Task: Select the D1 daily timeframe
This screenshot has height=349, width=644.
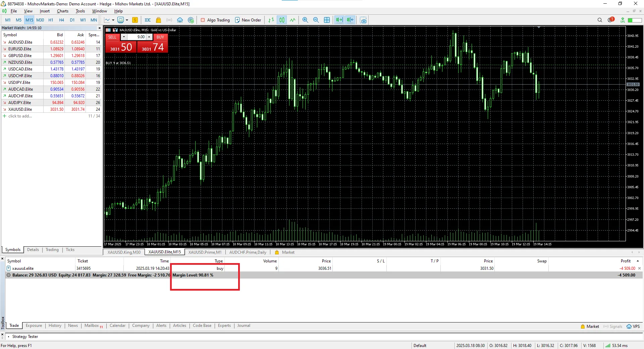Action: tap(72, 20)
